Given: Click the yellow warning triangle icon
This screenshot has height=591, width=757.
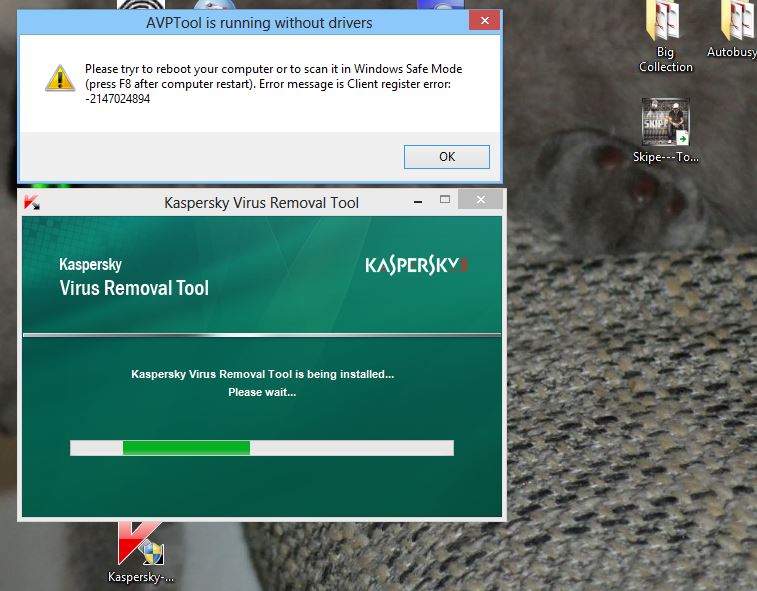Looking at the screenshot, I should click(60, 78).
